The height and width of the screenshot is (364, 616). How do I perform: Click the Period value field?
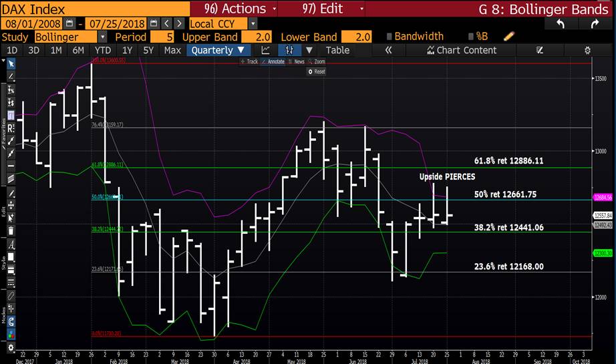[162, 37]
